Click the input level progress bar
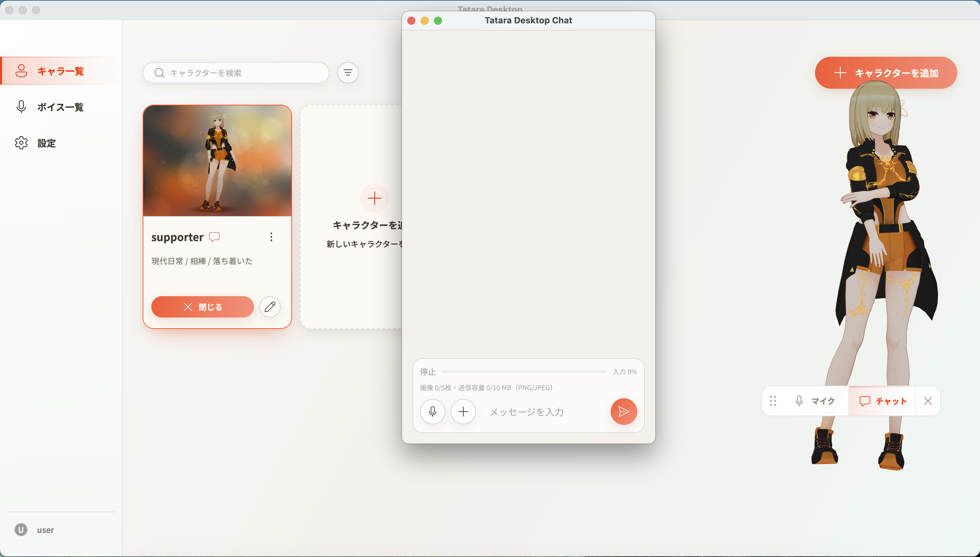 click(x=524, y=372)
